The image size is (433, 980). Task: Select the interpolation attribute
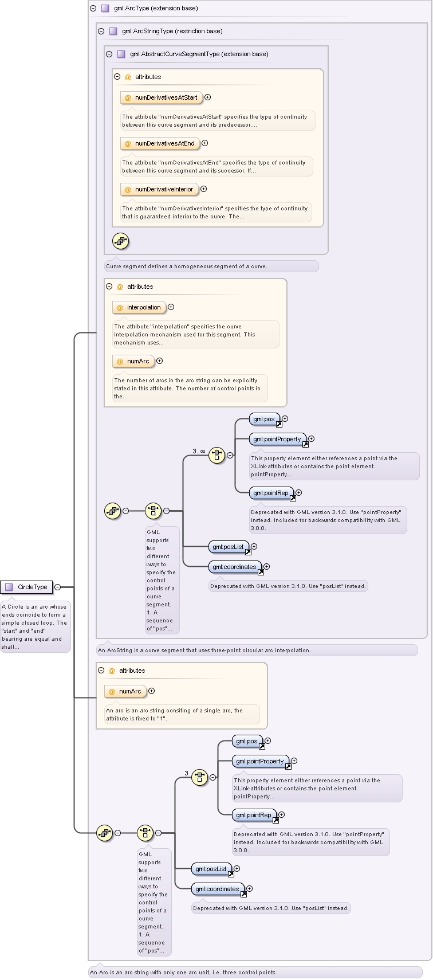click(x=139, y=307)
